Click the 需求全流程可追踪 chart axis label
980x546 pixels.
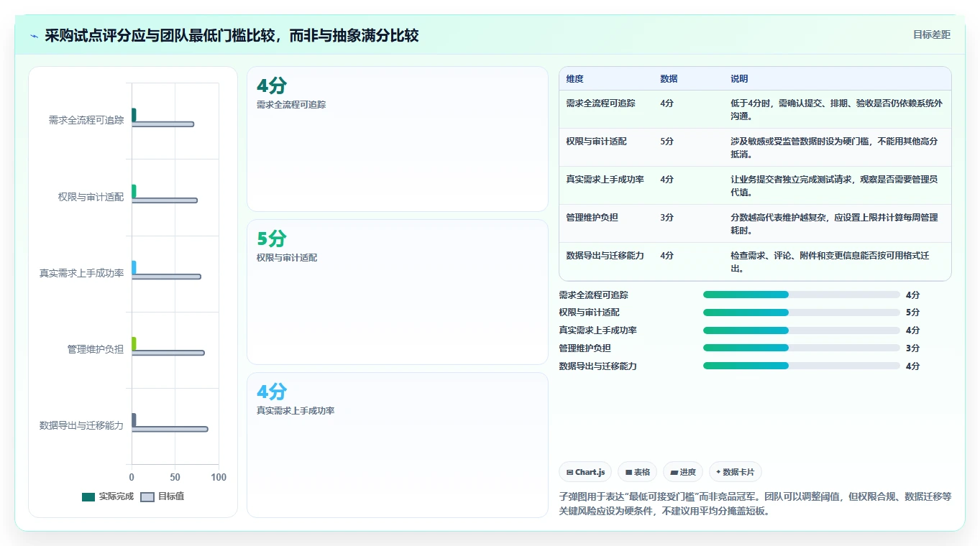point(86,120)
